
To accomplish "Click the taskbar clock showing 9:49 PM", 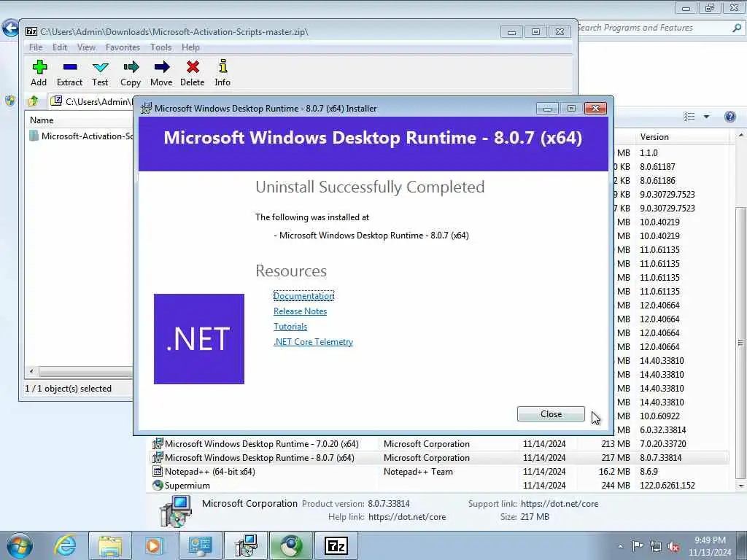I will point(710,545).
